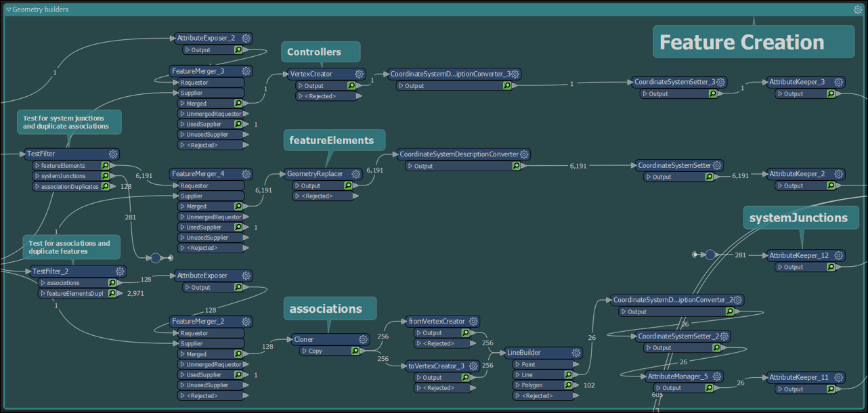Open the fromVertexCreator properties gear

point(473,321)
